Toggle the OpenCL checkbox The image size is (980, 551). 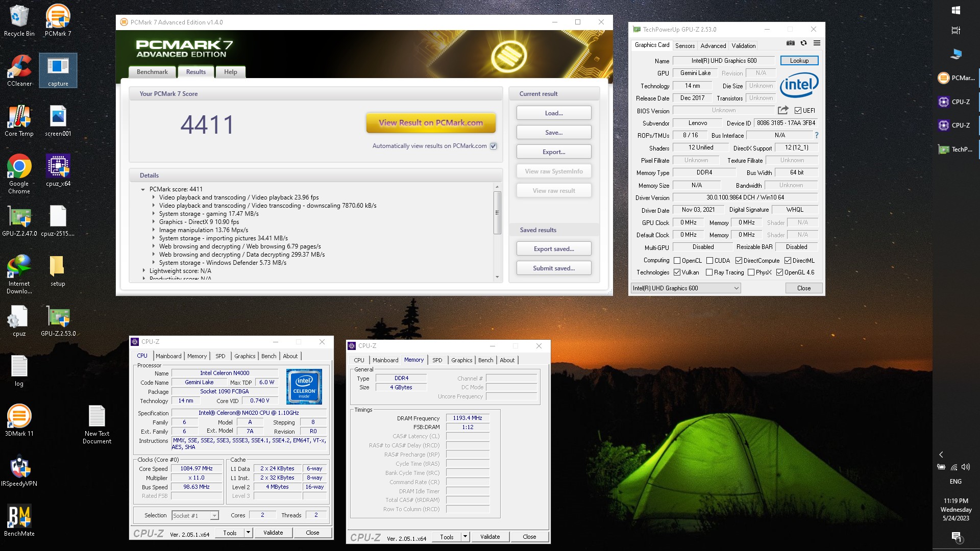point(677,261)
